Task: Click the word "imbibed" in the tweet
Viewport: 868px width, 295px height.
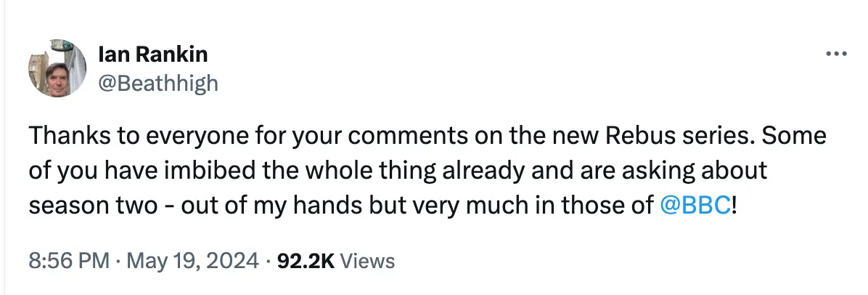Action: (201, 171)
